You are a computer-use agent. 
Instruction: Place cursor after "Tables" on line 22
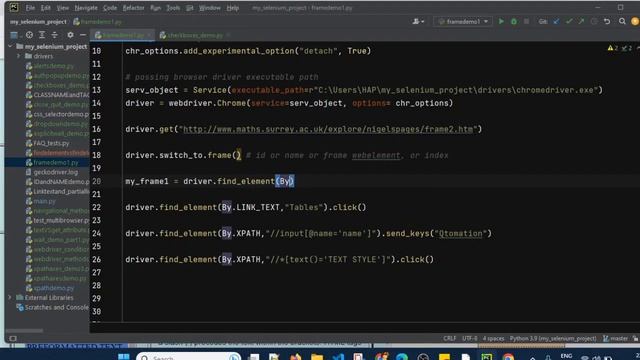[x=323, y=207]
